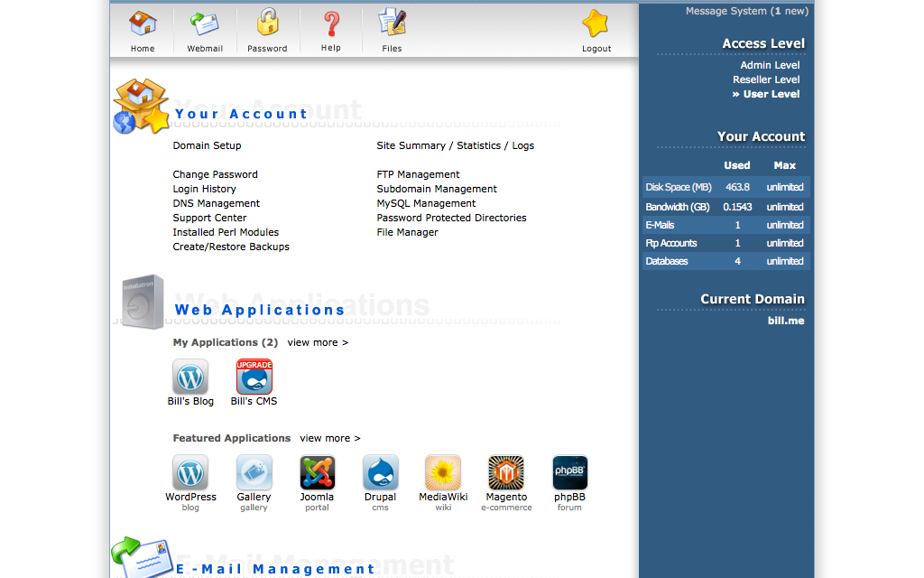This screenshot has height=578, width=924.
Task: Switch to Reseller Level access
Action: click(766, 79)
